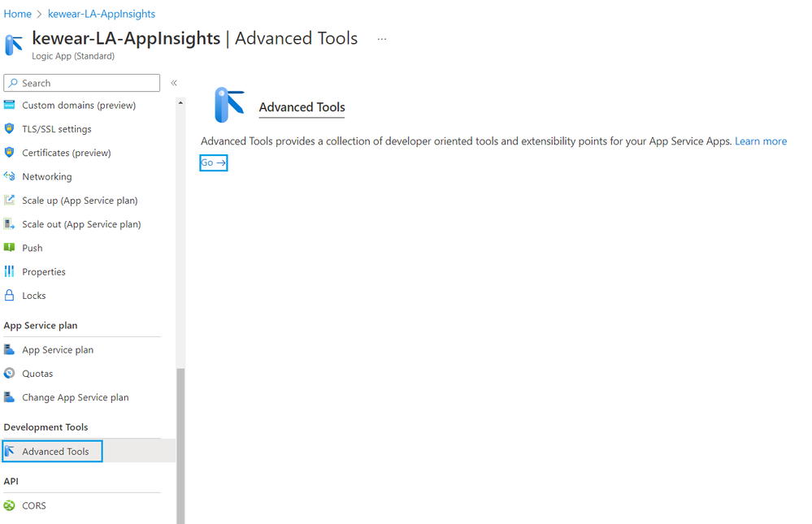Click the Networking icon
This screenshot has width=812, height=524.
point(9,176)
